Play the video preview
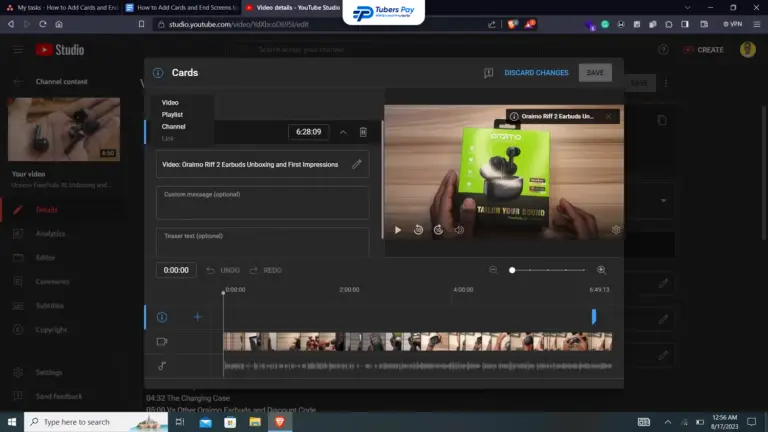768x432 pixels. (398, 230)
